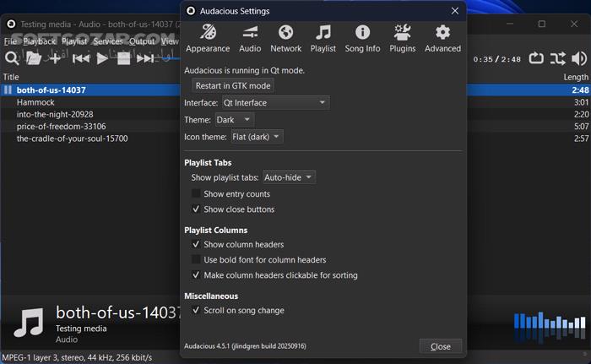Open the Plugins settings section

point(403,39)
